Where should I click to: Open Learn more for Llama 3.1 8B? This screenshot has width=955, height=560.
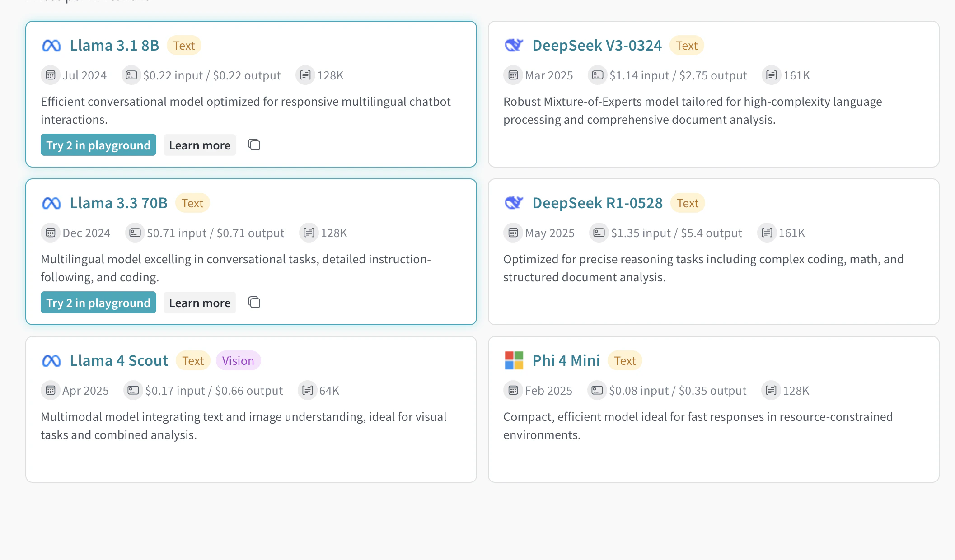pyautogui.click(x=200, y=145)
